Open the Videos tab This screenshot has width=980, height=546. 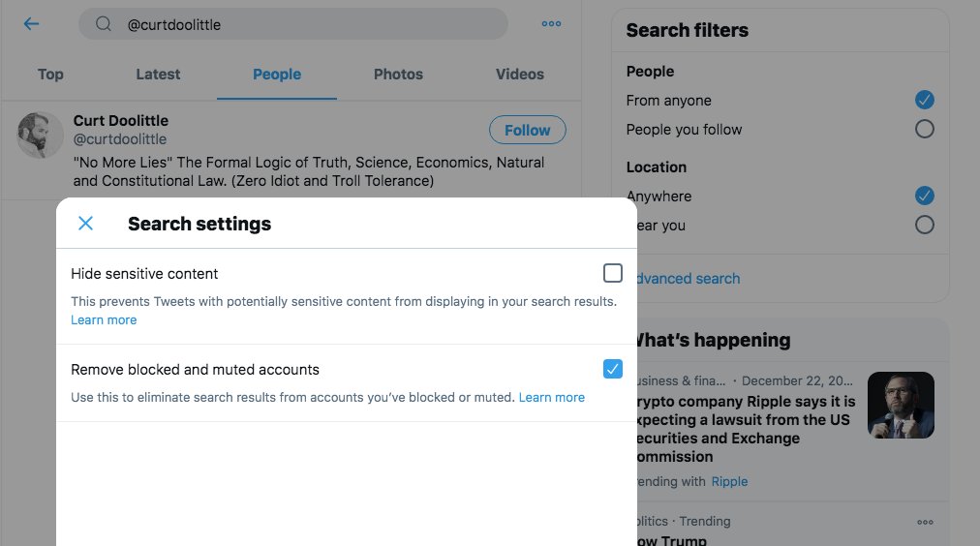point(520,75)
